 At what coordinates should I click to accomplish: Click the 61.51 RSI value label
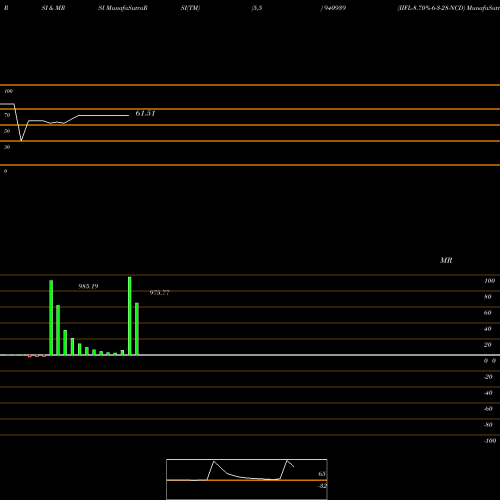point(145,113)
